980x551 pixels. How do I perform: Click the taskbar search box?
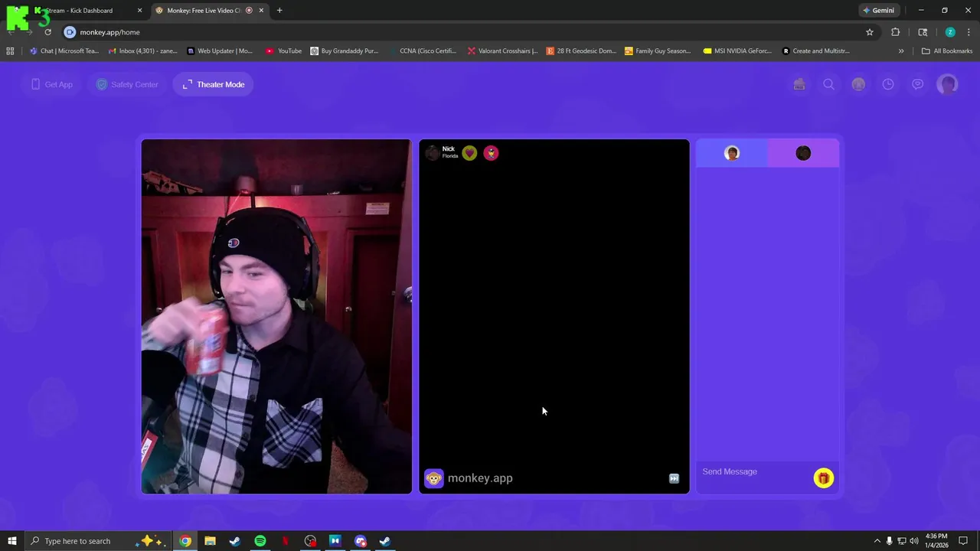pyautogui.click(x=98, y=541)
